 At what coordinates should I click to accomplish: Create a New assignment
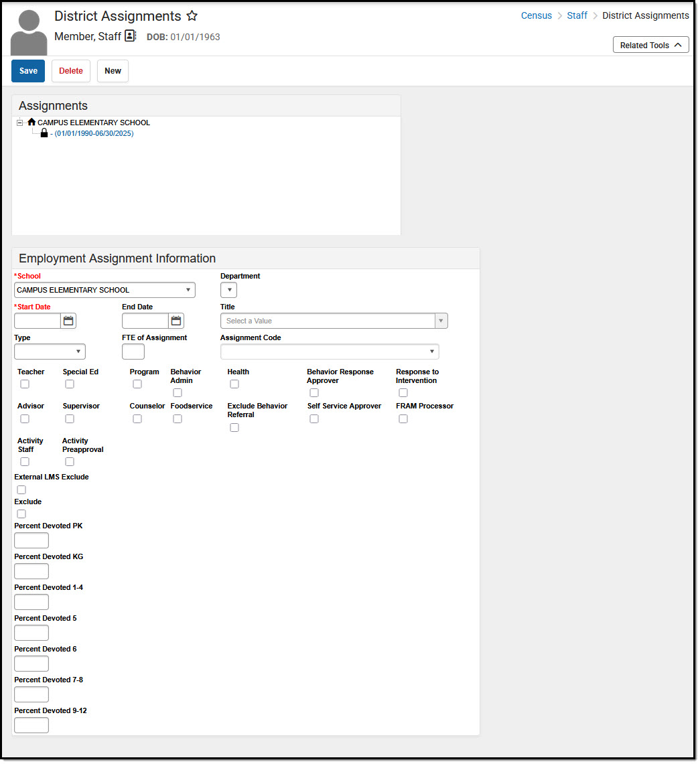pos(112,70)
